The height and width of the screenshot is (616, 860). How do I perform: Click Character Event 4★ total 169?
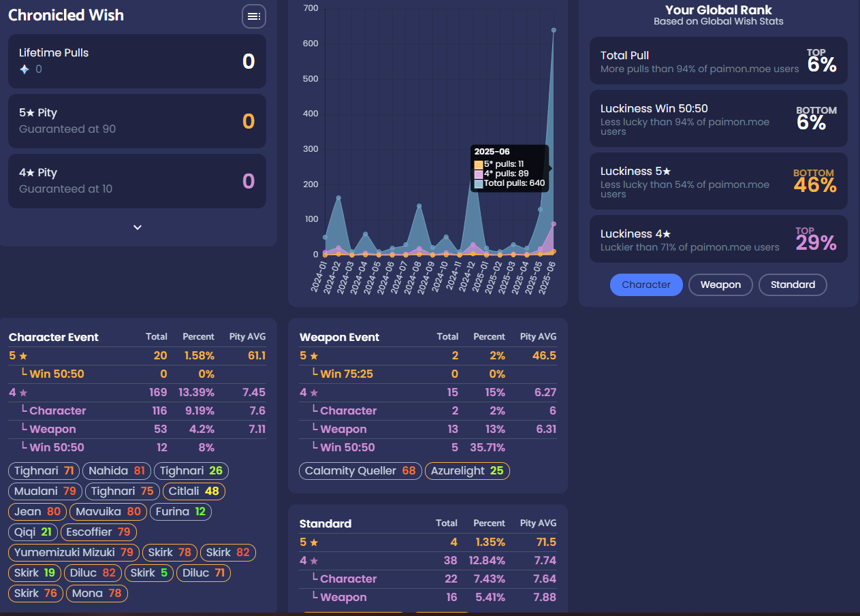tap(158, 392)
